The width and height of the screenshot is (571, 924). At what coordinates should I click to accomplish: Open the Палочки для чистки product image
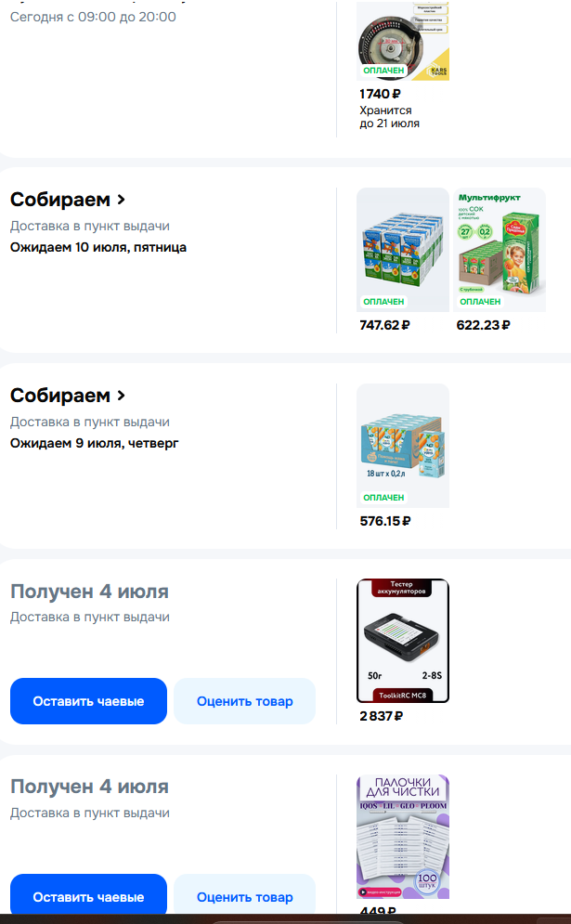403,837
